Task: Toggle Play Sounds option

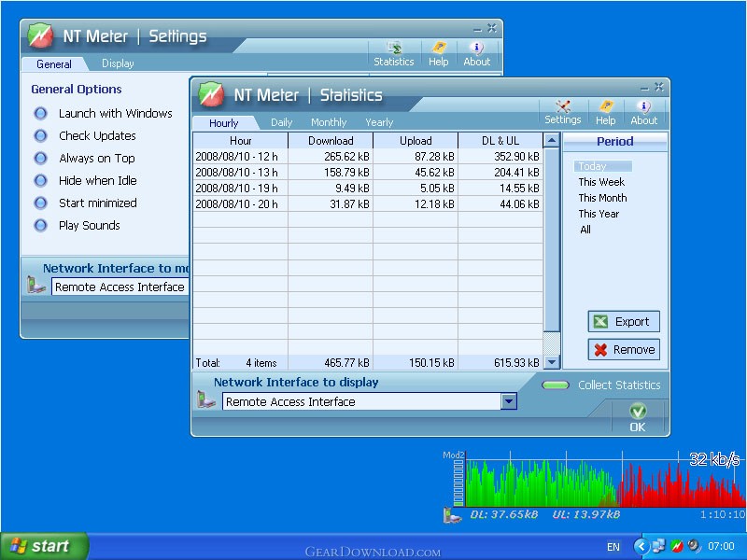Action: click(x=41, y=225)
